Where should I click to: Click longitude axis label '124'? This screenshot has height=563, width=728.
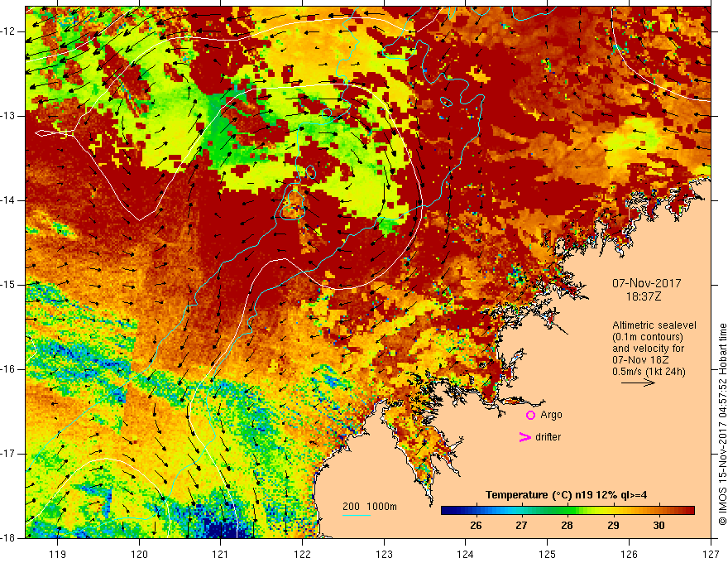466,554
